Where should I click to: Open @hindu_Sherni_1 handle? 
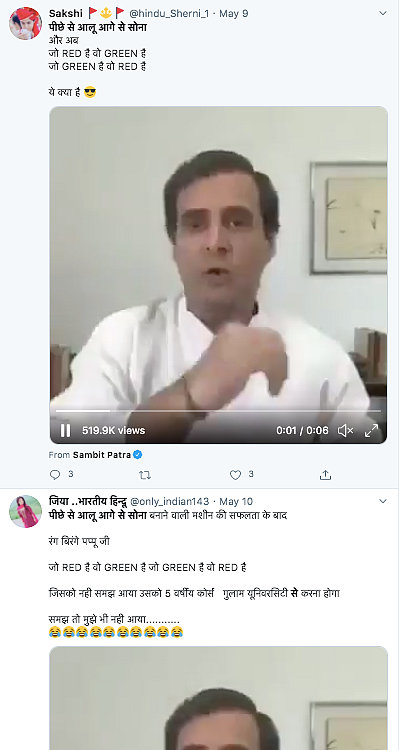[168, 13]
